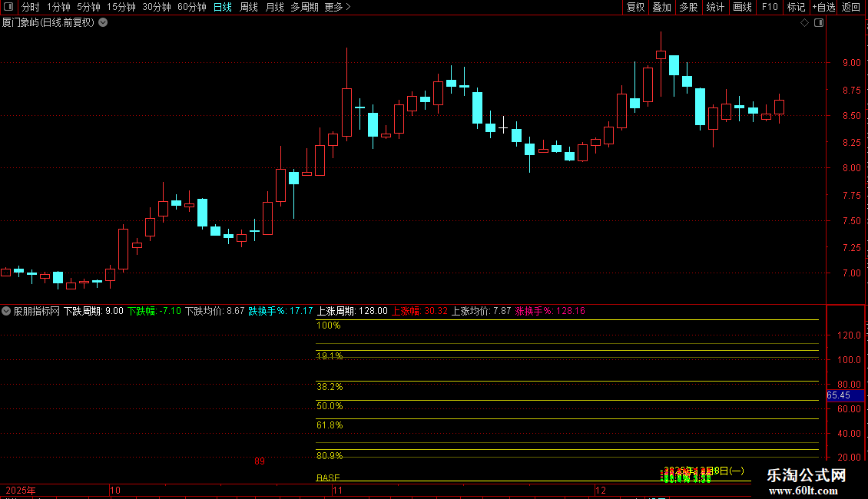
Task: Click the white crosshair cursor on the chart
Action: pos(503,127)
